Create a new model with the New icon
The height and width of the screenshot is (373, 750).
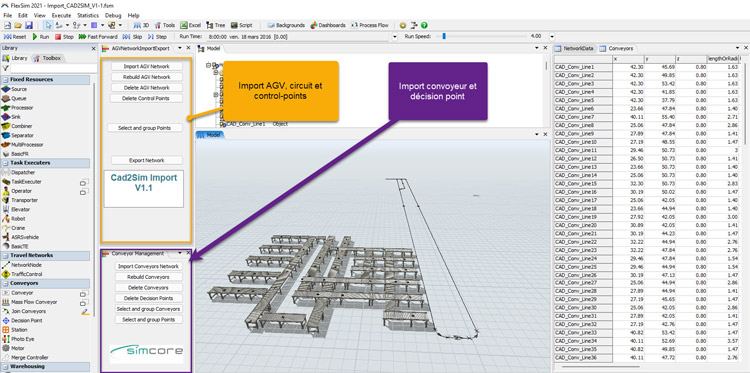(x=7, y=25)
